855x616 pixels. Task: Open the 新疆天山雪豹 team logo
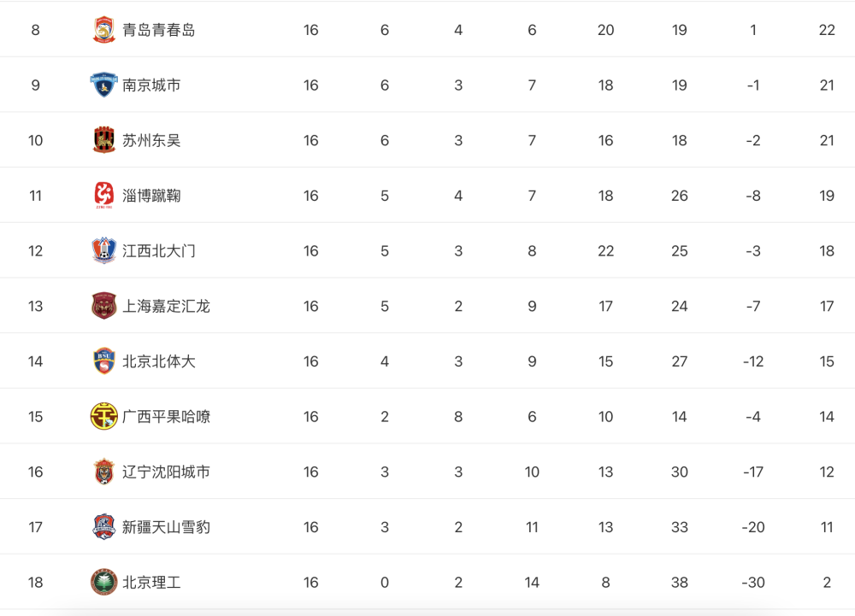coord(103,526)
